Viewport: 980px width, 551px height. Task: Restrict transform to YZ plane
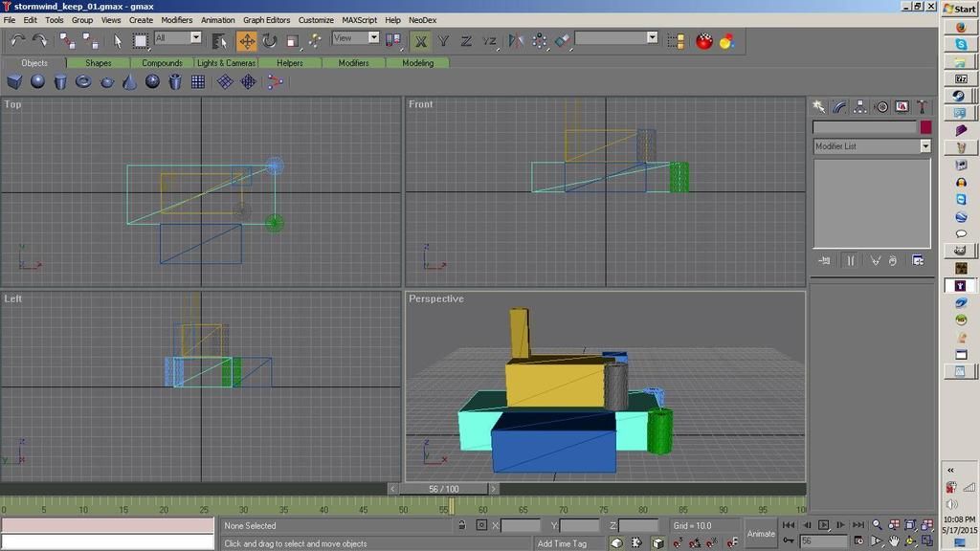(489, 41)
